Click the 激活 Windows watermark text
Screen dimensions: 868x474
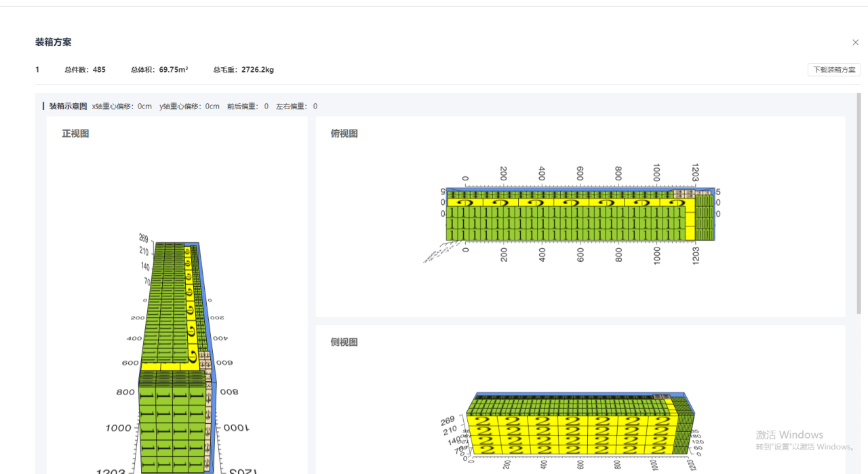coord(789,435)
